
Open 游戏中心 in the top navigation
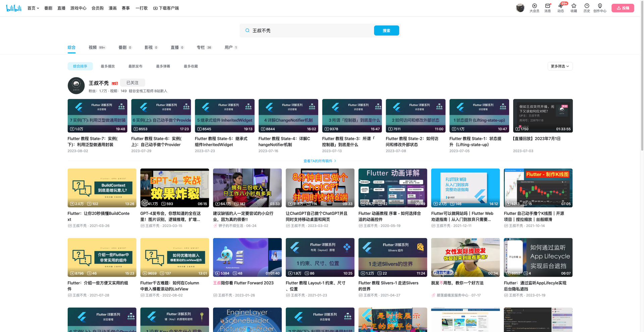point(78,8)
